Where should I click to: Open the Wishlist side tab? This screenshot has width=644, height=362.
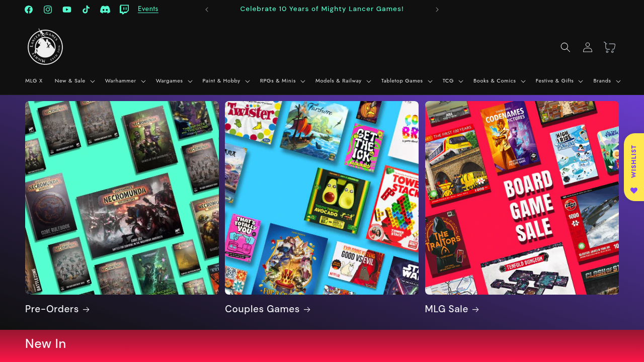(x=634, y=167)
